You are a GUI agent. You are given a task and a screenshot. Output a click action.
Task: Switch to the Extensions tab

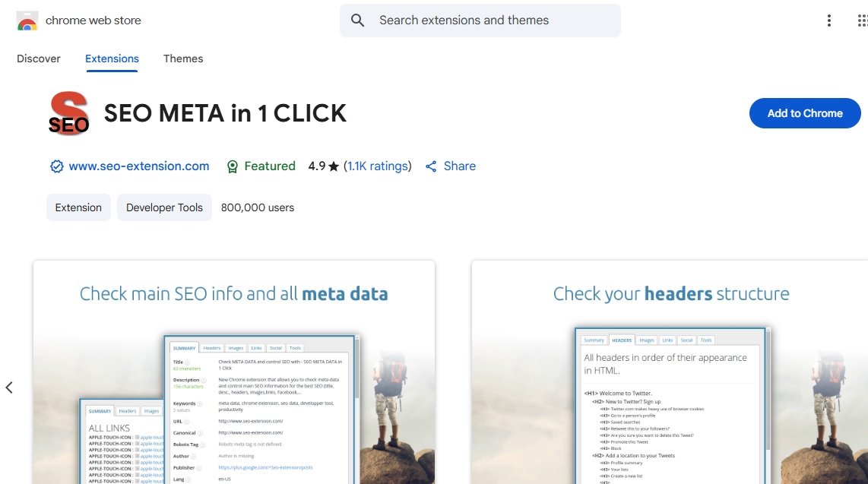pyautogui.click(x=112, y=59)
